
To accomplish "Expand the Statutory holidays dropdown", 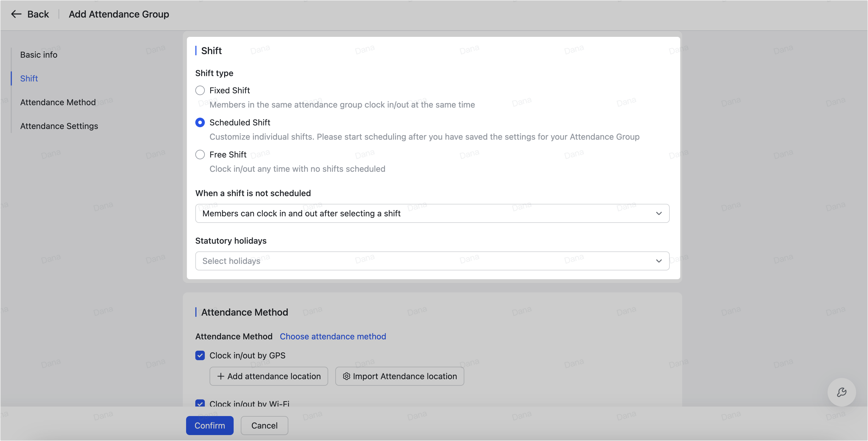I will pyautogui.click(x=432, y=261).
